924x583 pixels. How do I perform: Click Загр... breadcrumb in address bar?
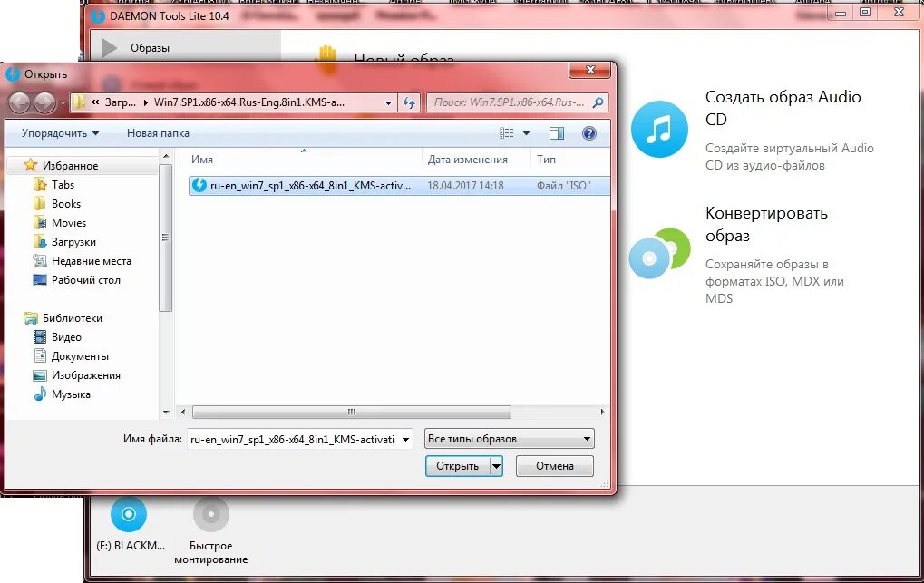(121, 102)
